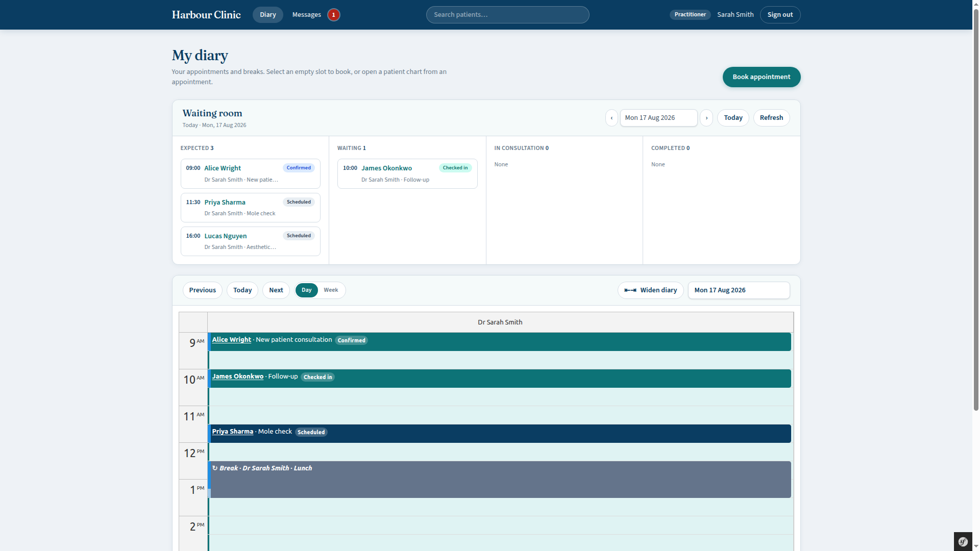Image resolution: width=980 pixels, height=551 pixels.
Task: Go to previous day with left chevron
Action: (611, 118)
